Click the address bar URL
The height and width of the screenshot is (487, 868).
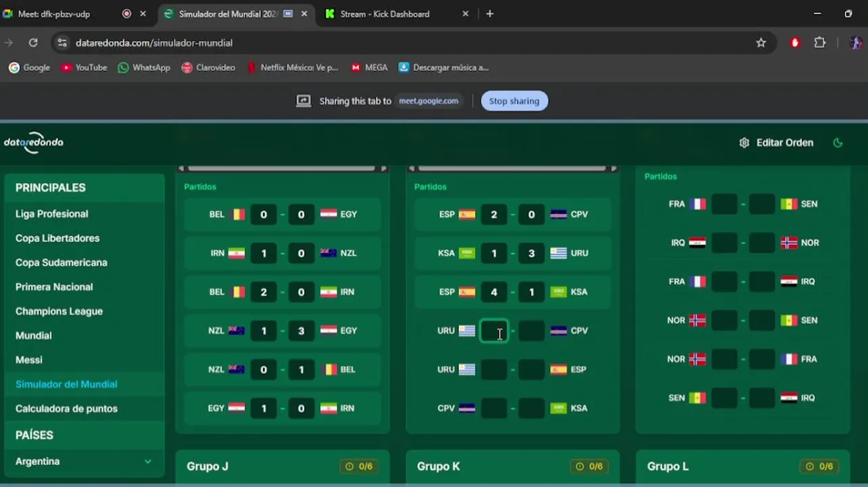coord(154,43)
